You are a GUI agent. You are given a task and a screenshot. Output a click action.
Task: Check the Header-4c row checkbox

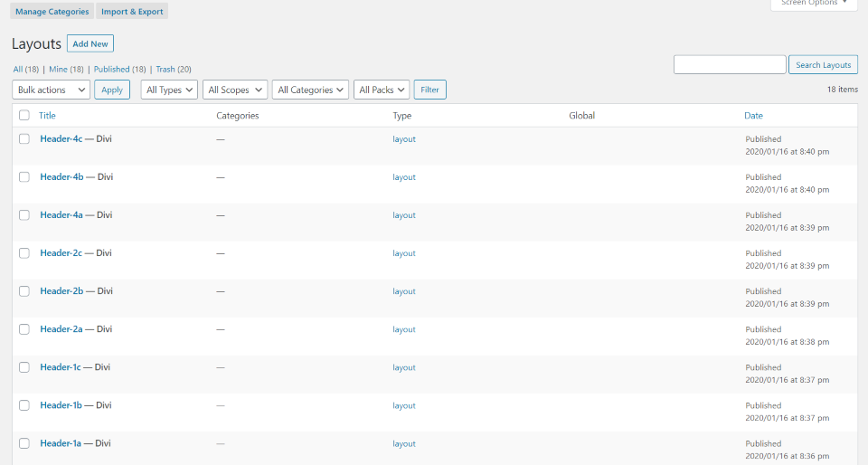tap(24, 139)
